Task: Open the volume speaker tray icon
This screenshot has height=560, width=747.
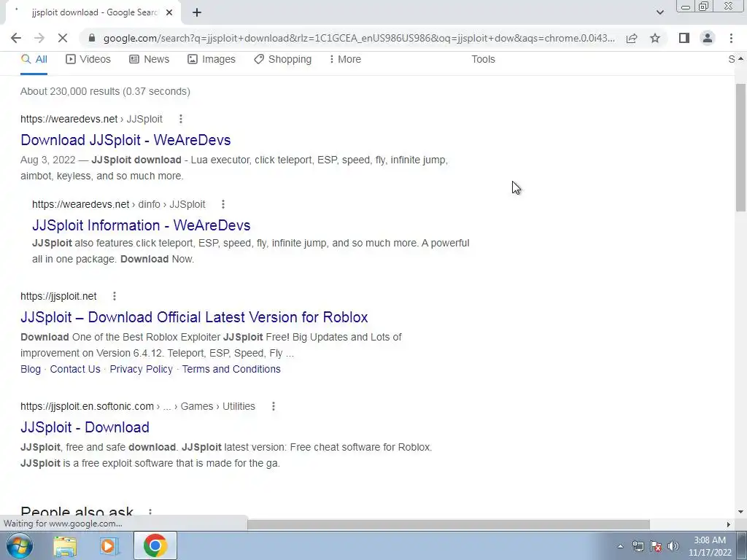Action: 673,546
